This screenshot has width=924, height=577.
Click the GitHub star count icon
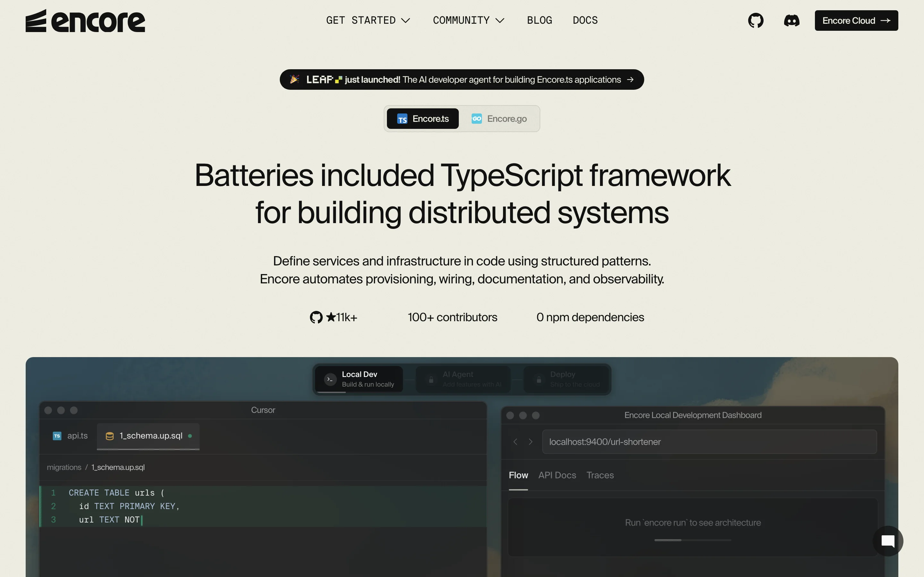point(316,317)
